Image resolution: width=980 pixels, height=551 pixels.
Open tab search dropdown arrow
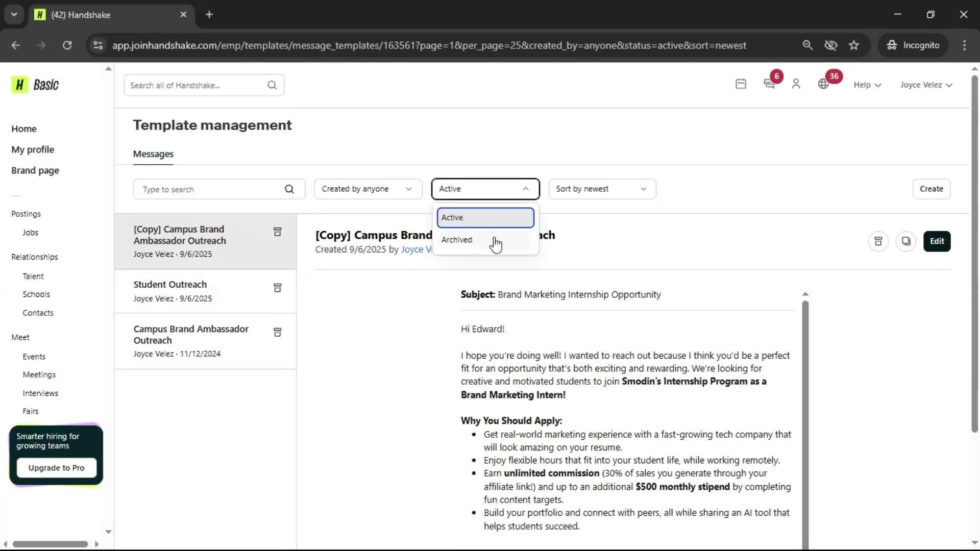click(14, 14)
